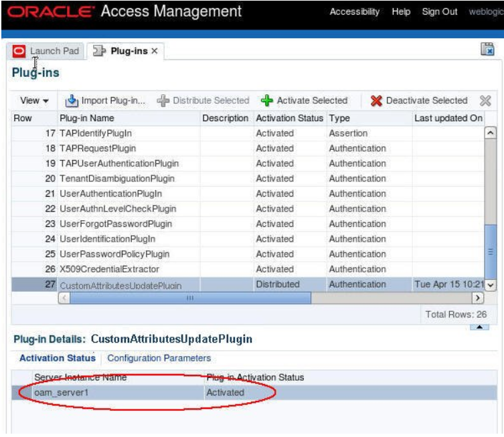Click the Last updated On column header
Screen dimensions: 504x437
coord(448,118)
